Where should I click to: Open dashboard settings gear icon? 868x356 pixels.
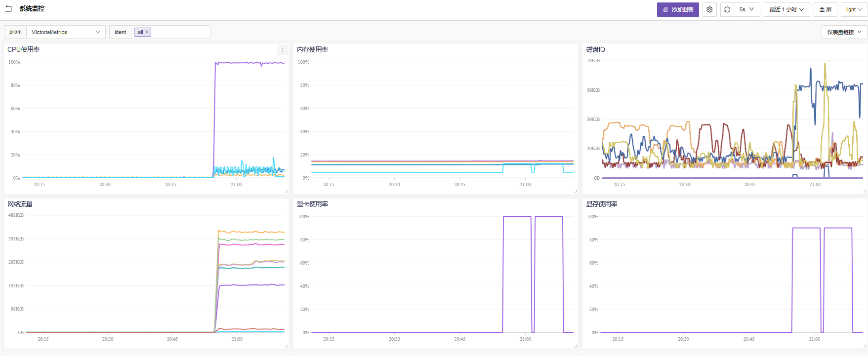pos(709,9)
